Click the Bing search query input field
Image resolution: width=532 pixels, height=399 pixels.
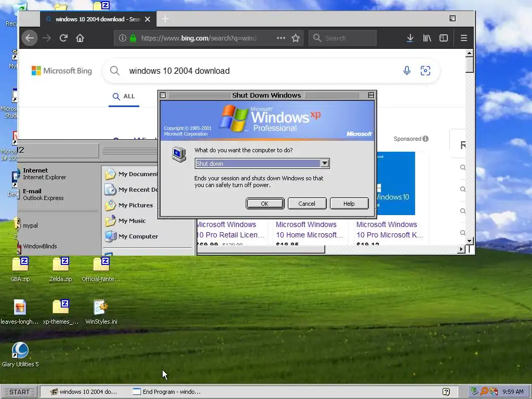[261, 71]
